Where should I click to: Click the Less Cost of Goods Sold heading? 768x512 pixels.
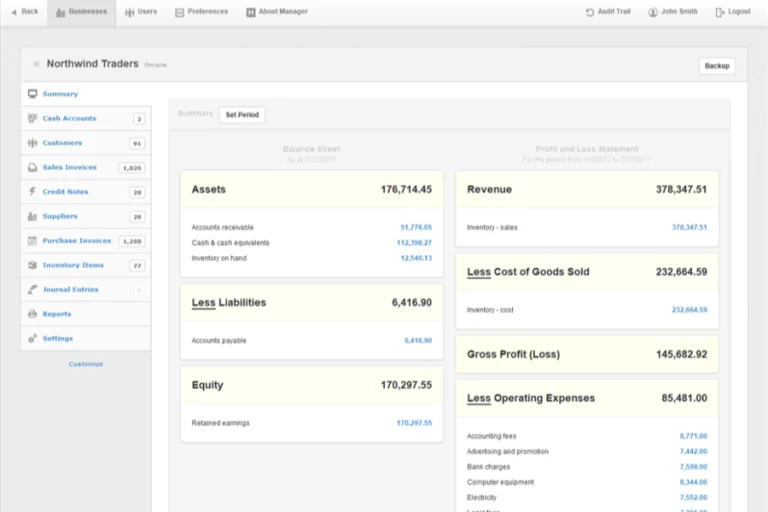pos(528,272)
